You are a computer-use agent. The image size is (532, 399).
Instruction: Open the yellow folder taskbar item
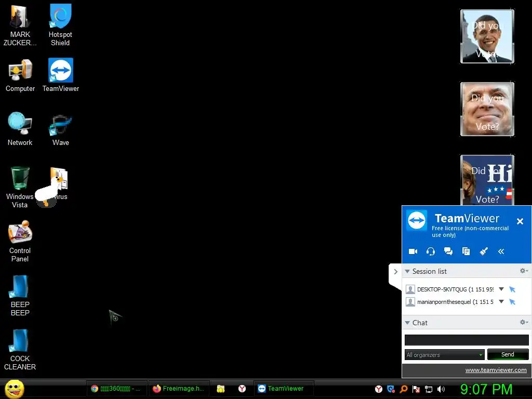coord(221,389)
